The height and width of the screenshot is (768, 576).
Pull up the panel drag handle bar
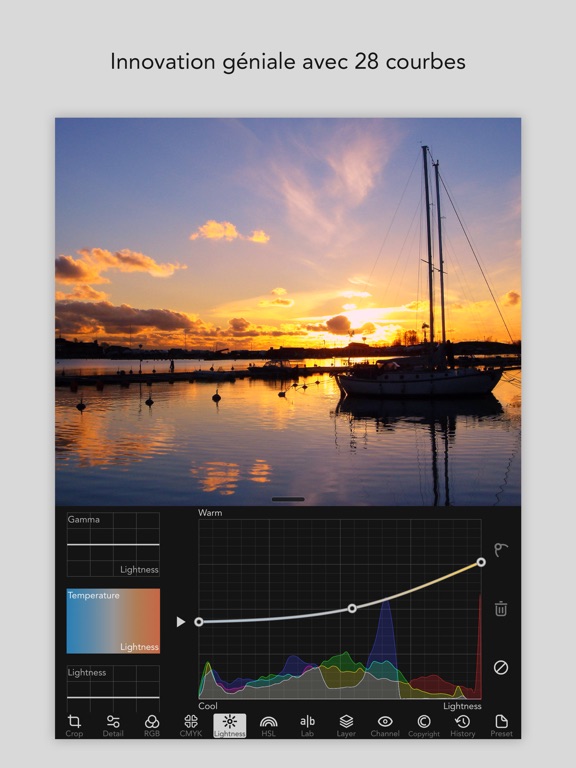tap(288, 499)
